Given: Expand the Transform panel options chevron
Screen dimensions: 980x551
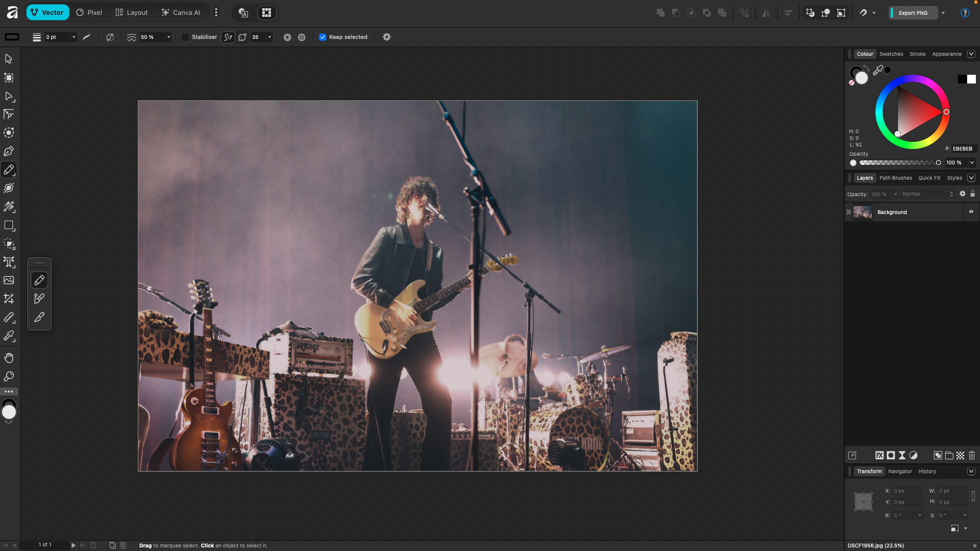Looking at the screenshot, I should click(x=971, y=472).
